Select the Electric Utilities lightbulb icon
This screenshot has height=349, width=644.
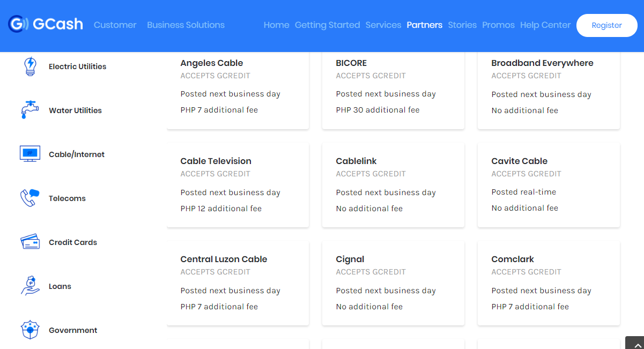pyautogui.click(x=30, y=66)
